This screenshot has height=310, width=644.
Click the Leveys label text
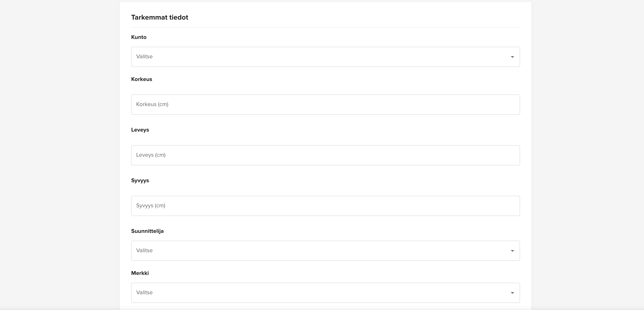pos(140,130)
